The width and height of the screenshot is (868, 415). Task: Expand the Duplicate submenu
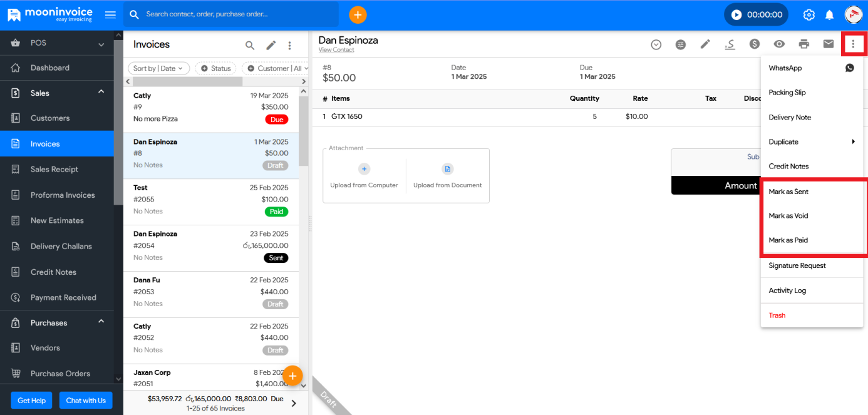(x=812, y=142)
